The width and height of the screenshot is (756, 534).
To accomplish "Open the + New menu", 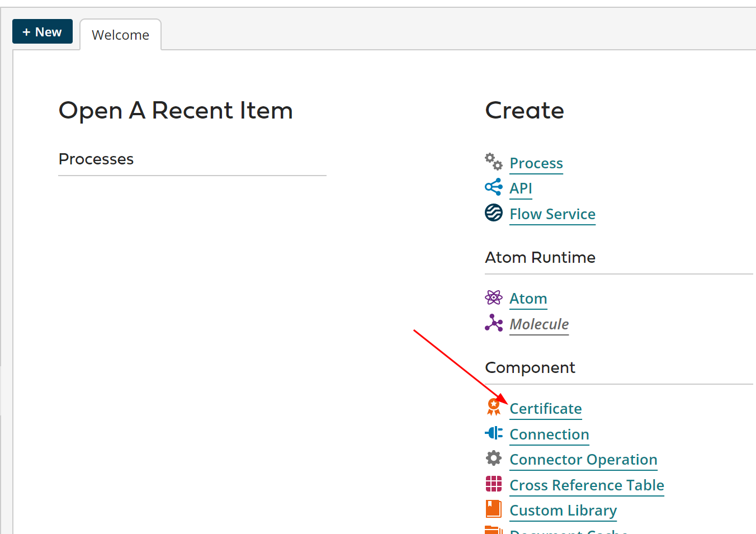I will 42,31.
